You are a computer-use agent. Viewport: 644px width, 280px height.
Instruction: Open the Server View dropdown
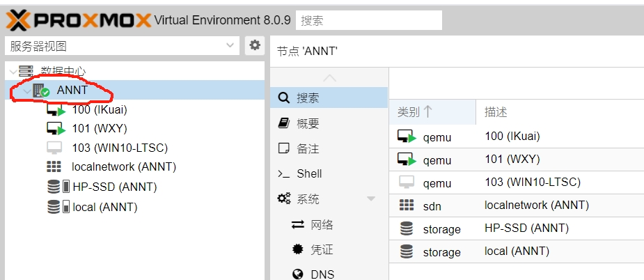click(122, 46)
